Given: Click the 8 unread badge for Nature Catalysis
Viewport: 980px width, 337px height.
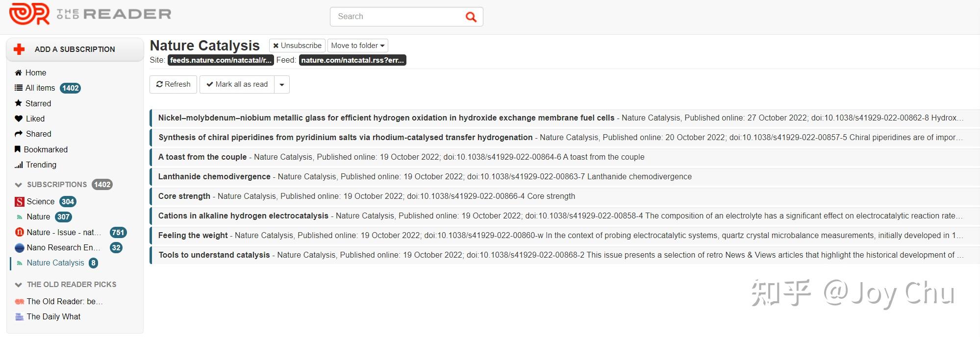Looking at the screenshot, I should (93, 263).
